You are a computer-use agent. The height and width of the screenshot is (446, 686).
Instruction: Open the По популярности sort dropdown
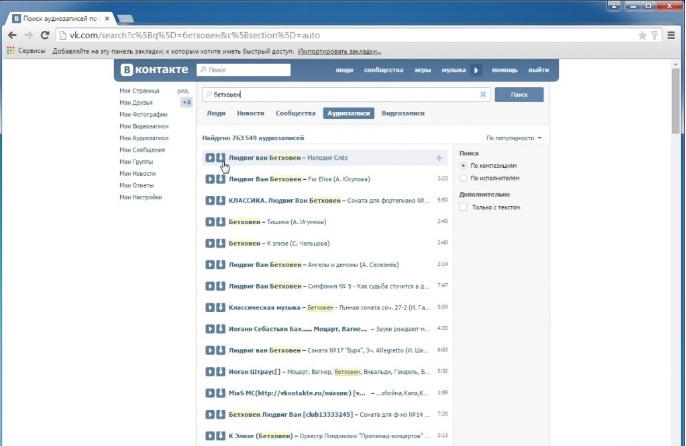[x=514, y=137]
